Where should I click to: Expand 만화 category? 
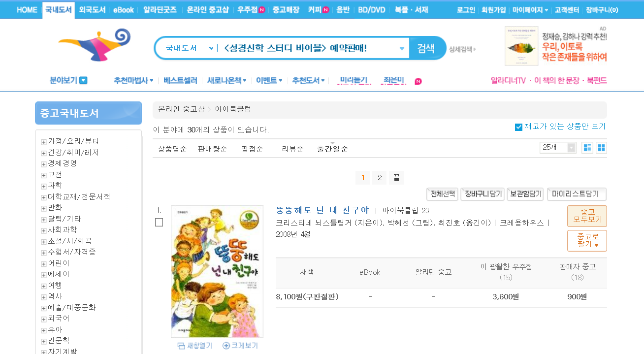click(x=44, y=208)
